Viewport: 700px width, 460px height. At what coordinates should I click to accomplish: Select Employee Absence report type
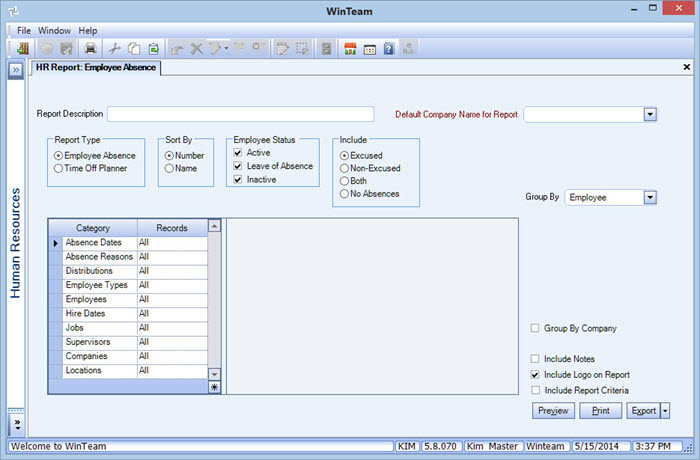tap(95, 155)
